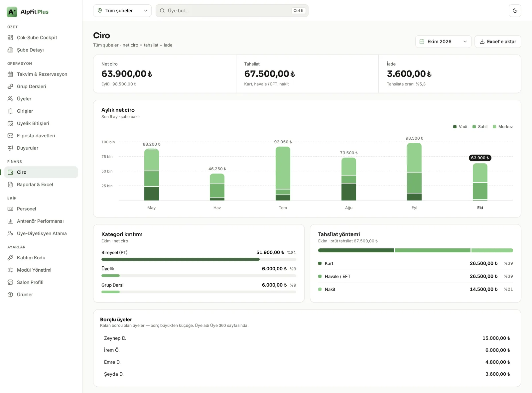Image resolution: width=532 pixels, height=393 pixels.
Task: Open Üyelik Bitişleri calendar-clock icon
Action: tap(10, 123)
